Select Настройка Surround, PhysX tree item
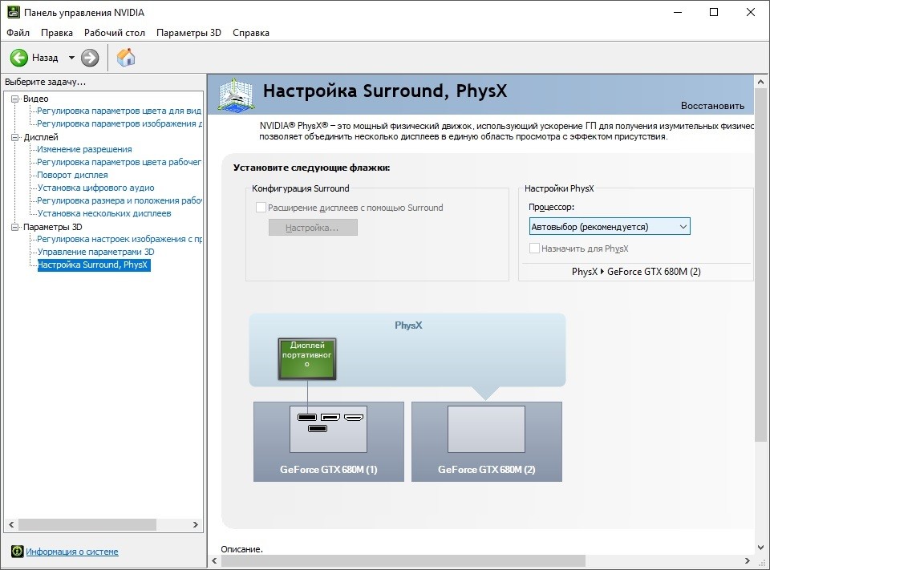 [x=94, y=265]
